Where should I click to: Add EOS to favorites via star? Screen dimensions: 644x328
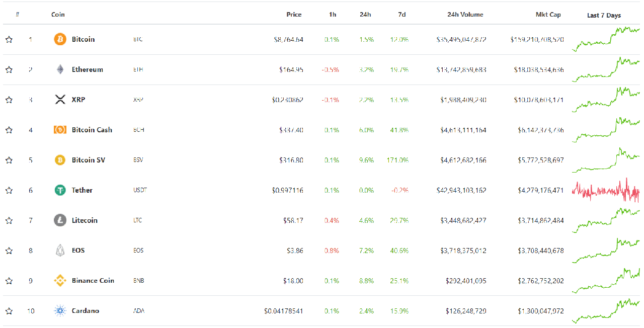point(9,251)
